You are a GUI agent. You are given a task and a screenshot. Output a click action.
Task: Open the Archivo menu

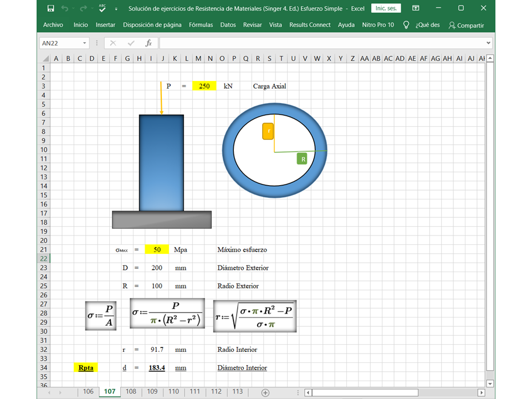(53, 25)
